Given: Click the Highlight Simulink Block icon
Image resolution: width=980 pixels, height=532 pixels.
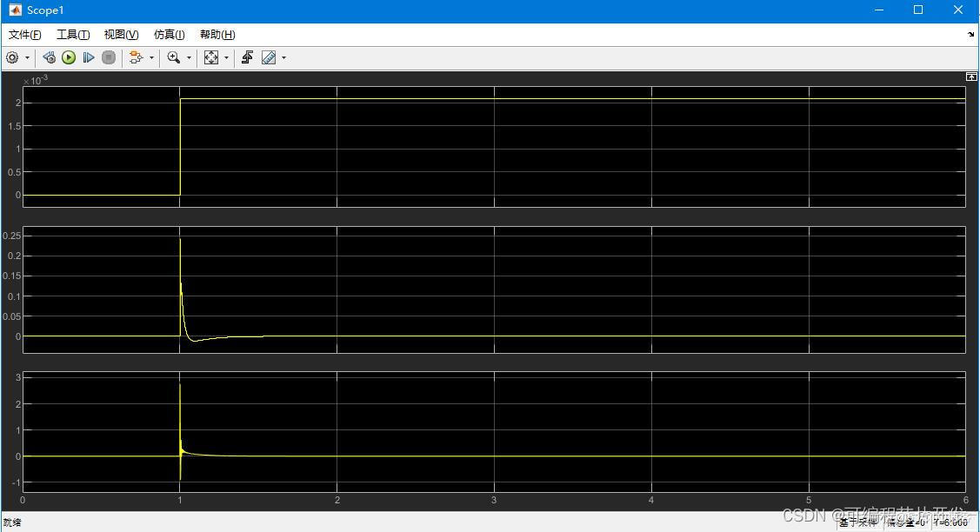Looking at the screenshot, I should click(x=136, y=58).
